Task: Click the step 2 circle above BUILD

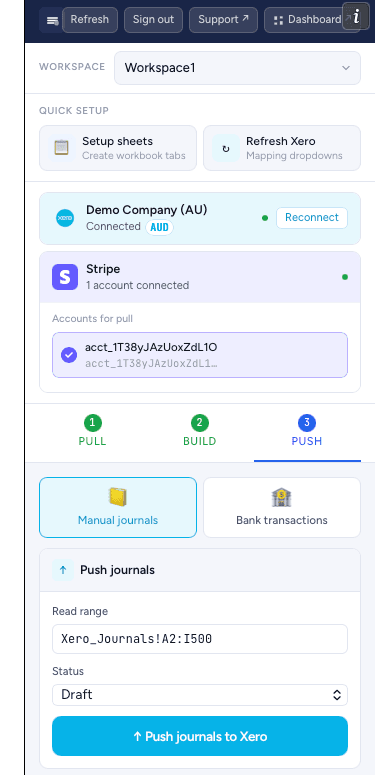Action: (x=200, y=423)
